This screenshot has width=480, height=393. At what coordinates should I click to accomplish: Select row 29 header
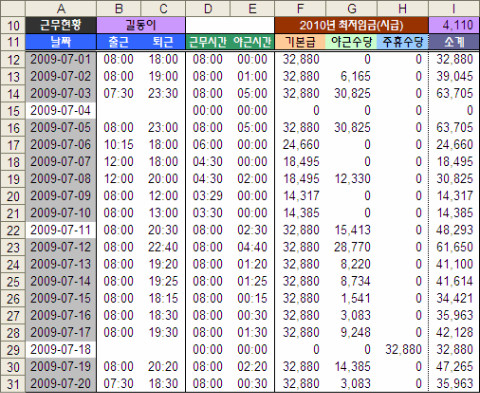pos(13,350)
